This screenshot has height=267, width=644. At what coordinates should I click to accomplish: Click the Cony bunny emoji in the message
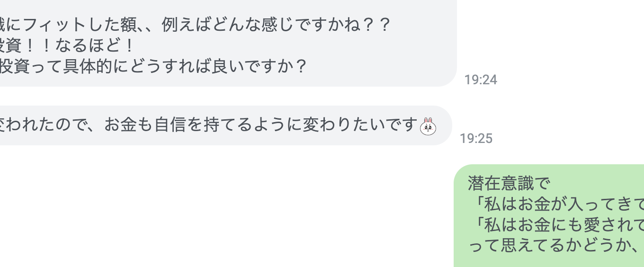tap(428, 126)
